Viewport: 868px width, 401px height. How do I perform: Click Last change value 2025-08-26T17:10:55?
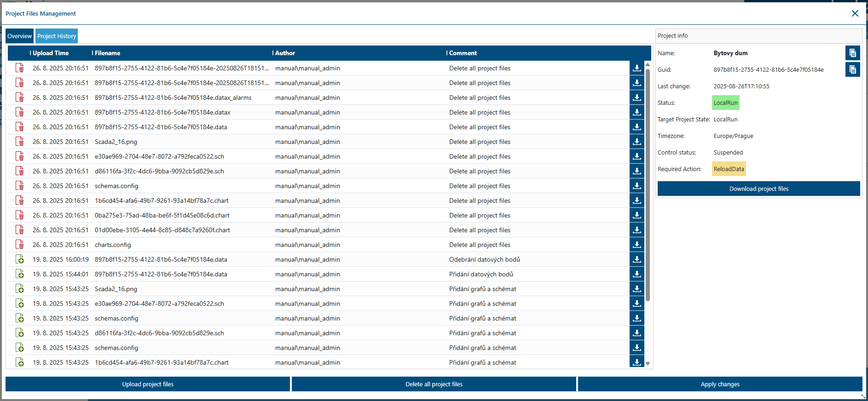[x=741, y=86]
